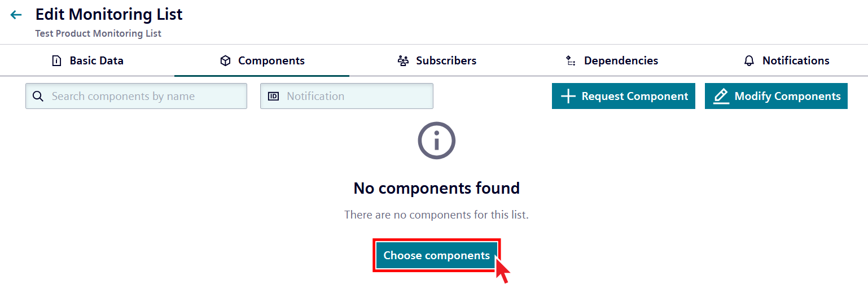This screenshot has height=288, width=868.
Task: Focus the Search components by name field
Action: 144,96
